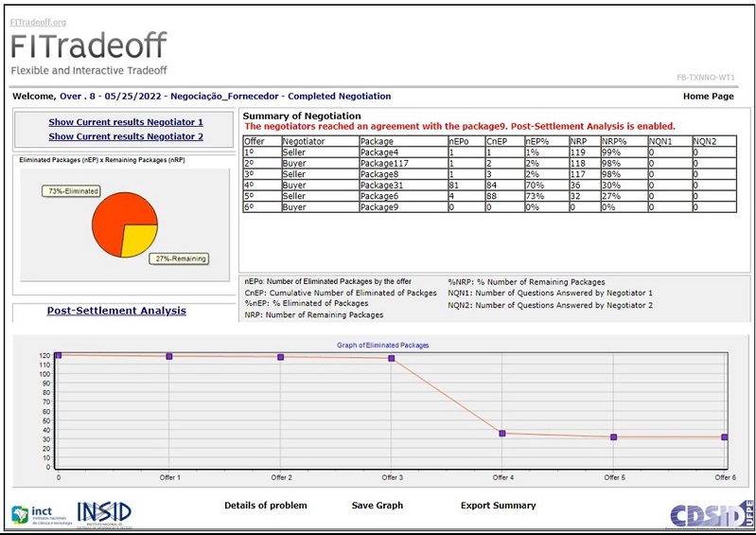
Task: Show Current results Negotiator 1
Action: [x=126, y=122]
